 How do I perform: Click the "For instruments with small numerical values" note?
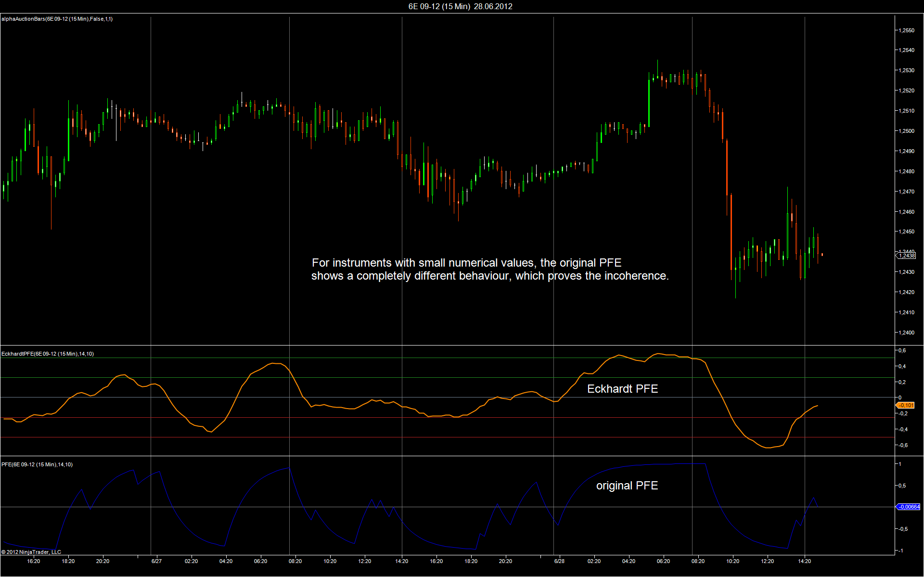490,269
